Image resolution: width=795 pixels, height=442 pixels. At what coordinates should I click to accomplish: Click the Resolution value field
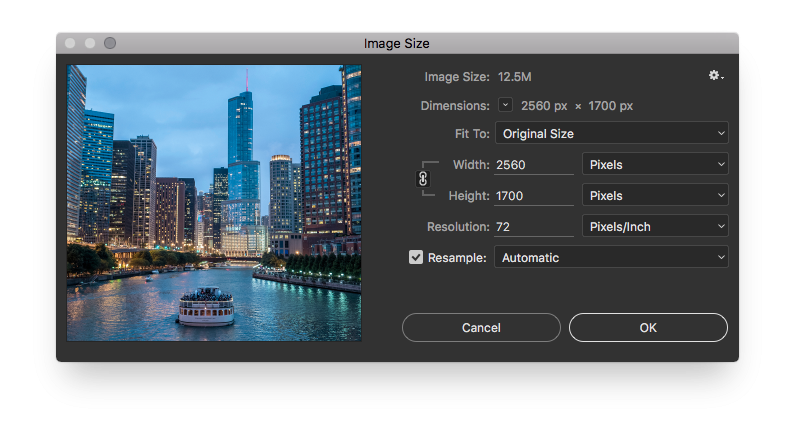click(x=534, y=227)
